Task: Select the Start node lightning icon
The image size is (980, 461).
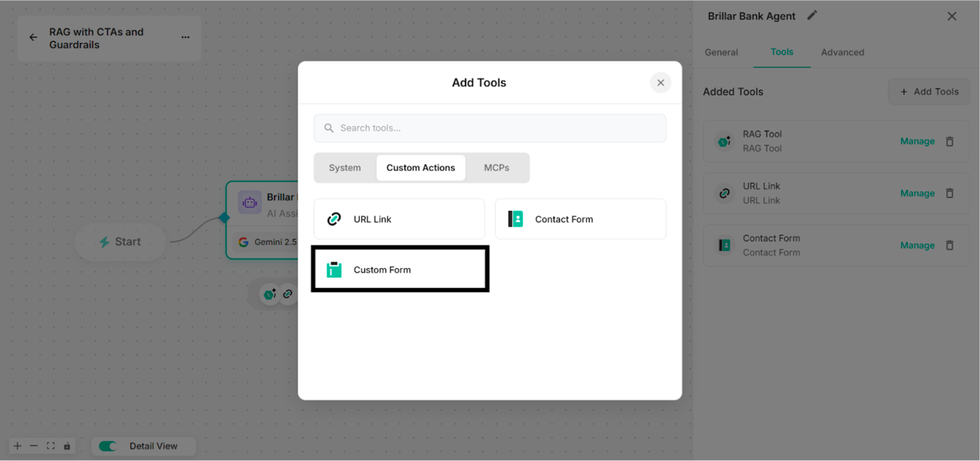Action: [x=105, y=242]
